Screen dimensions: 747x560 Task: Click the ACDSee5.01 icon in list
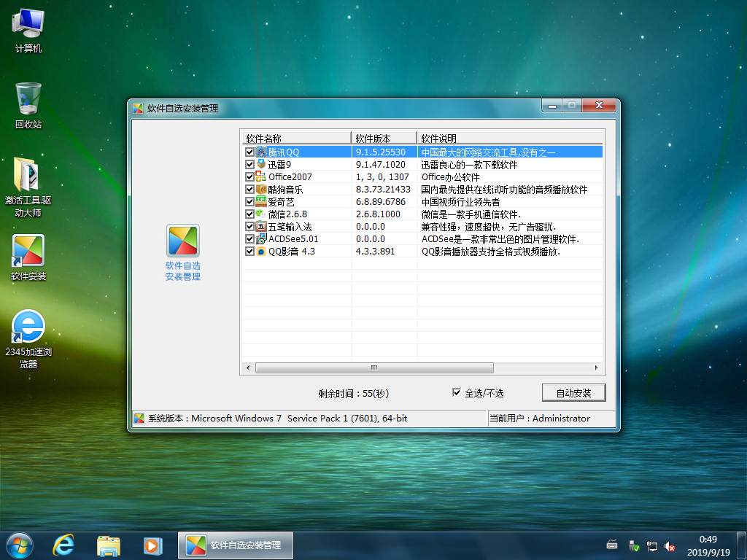[x=261, y=238]
